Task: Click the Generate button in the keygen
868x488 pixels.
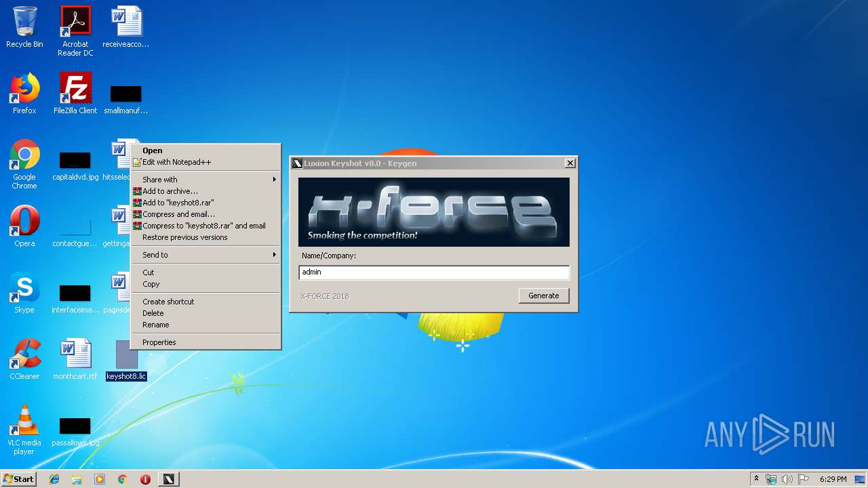Action: 544,296
